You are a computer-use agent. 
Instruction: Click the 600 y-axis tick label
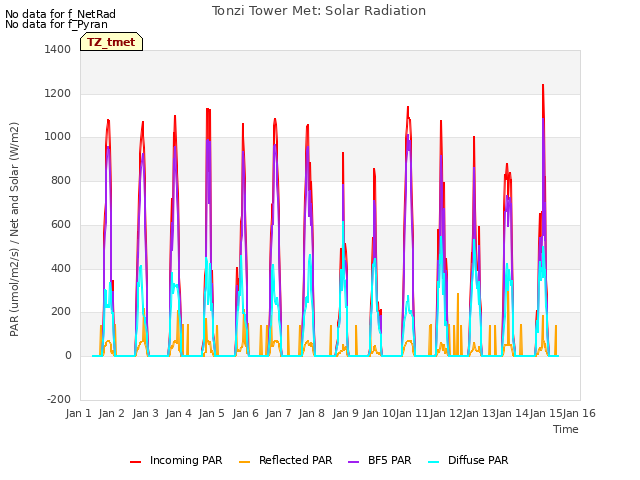(61, 224)
